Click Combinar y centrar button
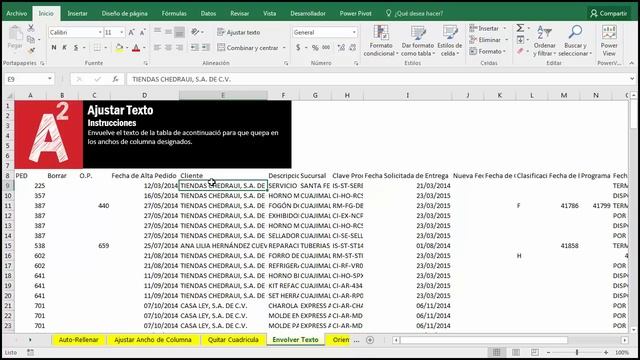The image size is (640, 360). coord(248,48)
